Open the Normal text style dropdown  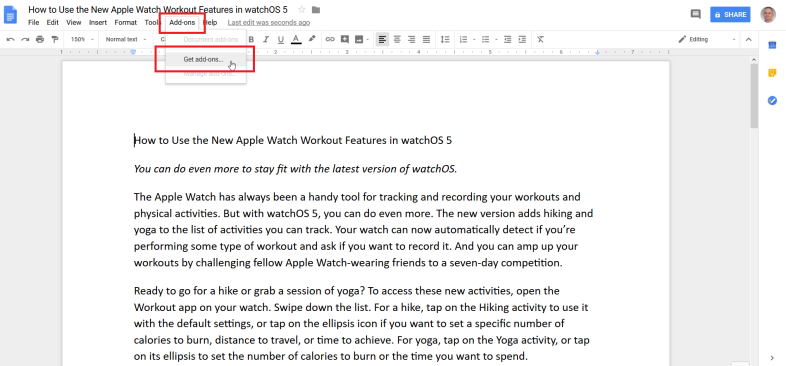point(125,39)
